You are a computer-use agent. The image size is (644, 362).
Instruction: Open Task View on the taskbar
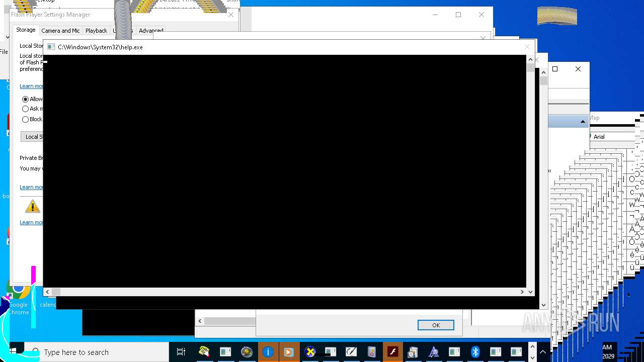coord(181,352)
